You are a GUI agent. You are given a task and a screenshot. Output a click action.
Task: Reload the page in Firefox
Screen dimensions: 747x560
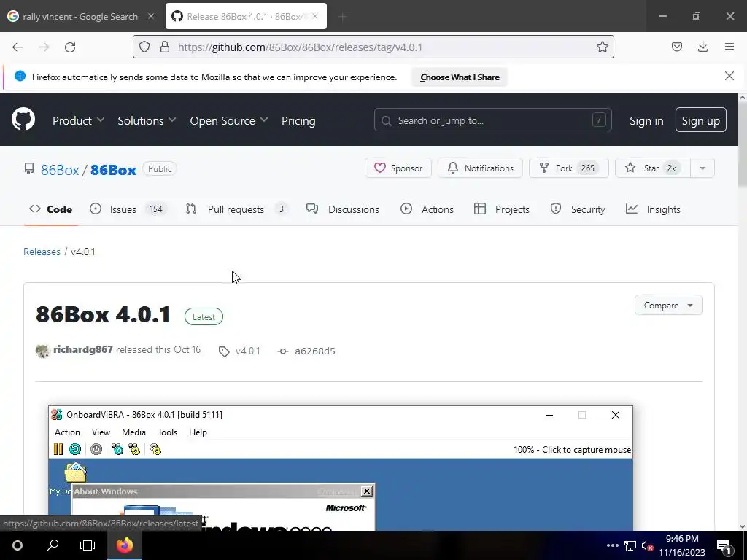pos(70,47)
